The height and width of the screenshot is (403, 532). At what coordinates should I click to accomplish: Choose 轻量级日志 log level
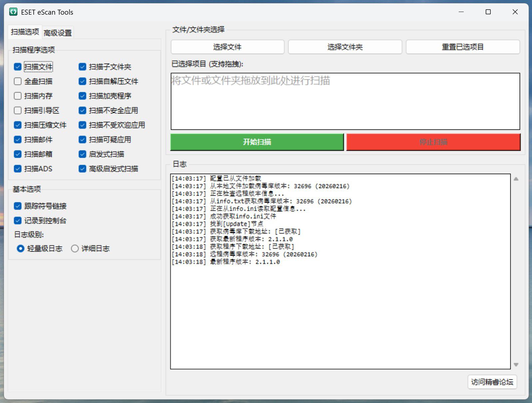click(21, 249)
